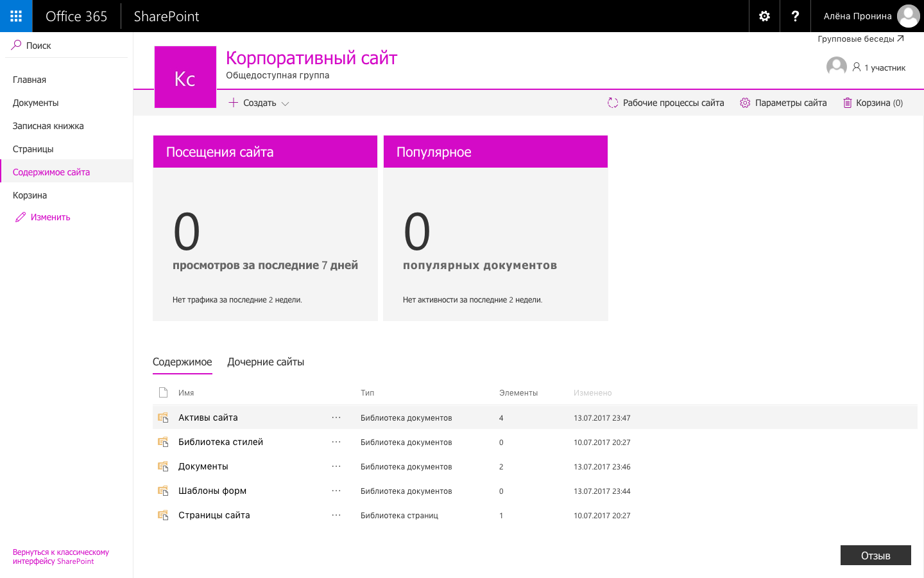The image size is (924, 578).
Task: Open the settings gear in the top bar
Action: (764, 16)
